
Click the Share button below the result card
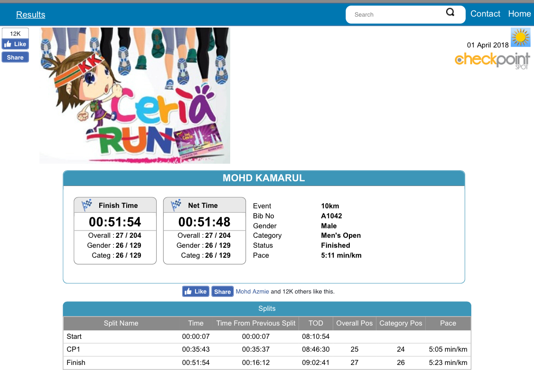pos(223,291)
